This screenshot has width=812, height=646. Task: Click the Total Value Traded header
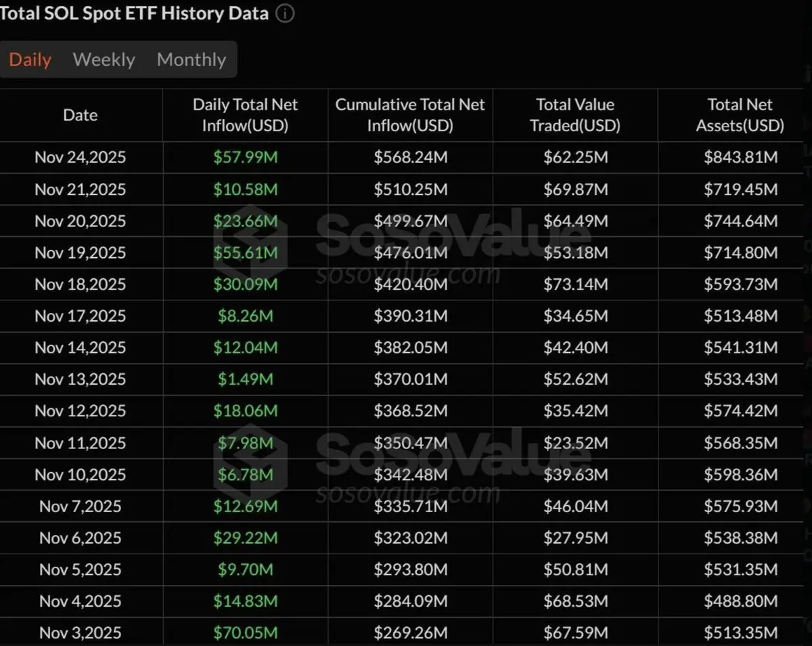pos(575,115)
